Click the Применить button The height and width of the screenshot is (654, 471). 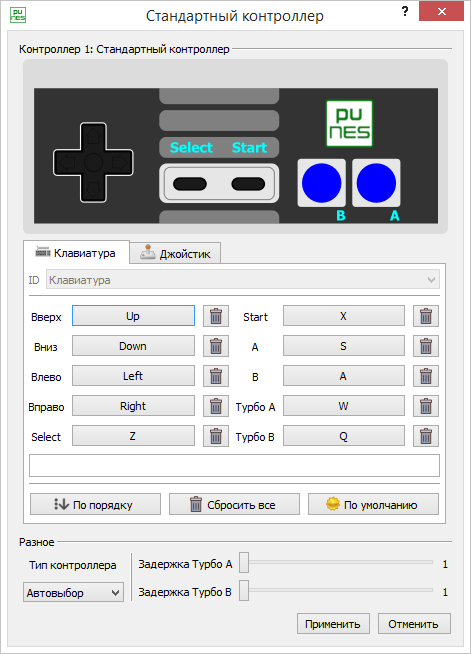(x=333, y=624)
